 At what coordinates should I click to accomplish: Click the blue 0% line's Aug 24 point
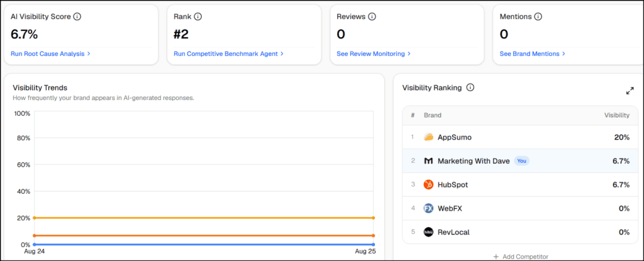click(x=35, y=245)
